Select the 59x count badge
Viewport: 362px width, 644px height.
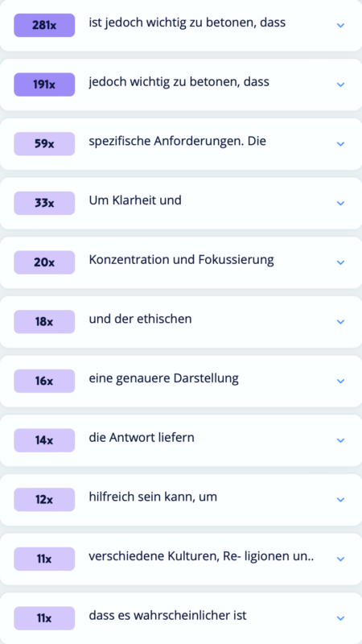[x=44, y=144]
